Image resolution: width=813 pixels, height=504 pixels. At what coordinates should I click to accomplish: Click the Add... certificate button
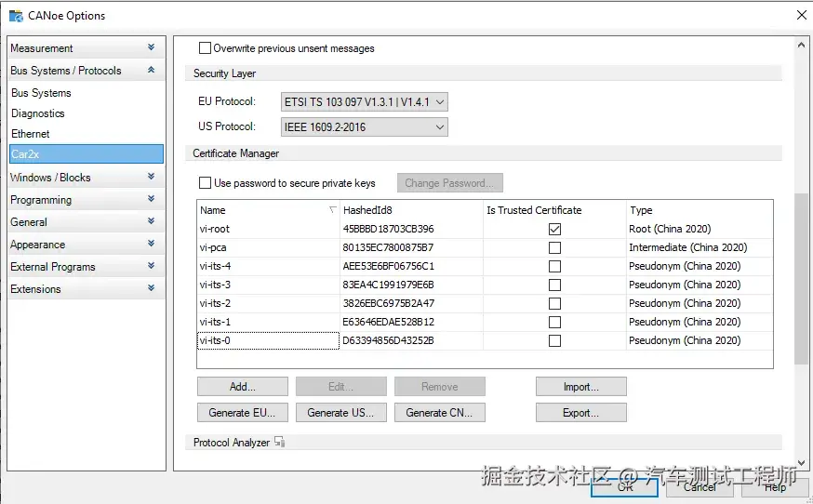tap(242, 387)
